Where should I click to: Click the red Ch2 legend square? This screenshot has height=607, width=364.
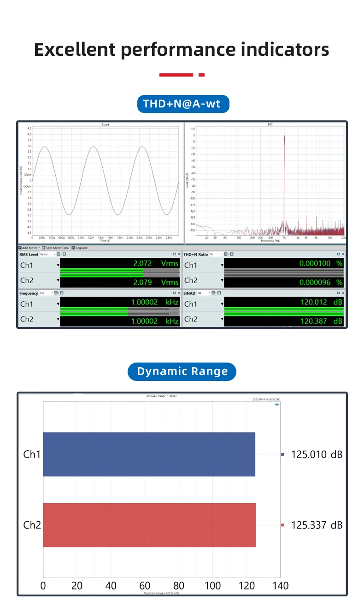point(283,525)
